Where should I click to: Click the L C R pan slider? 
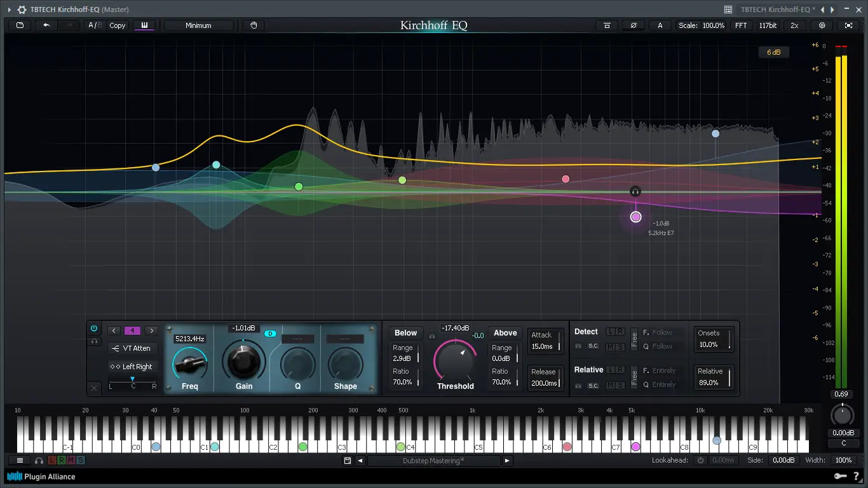point(133,382)
